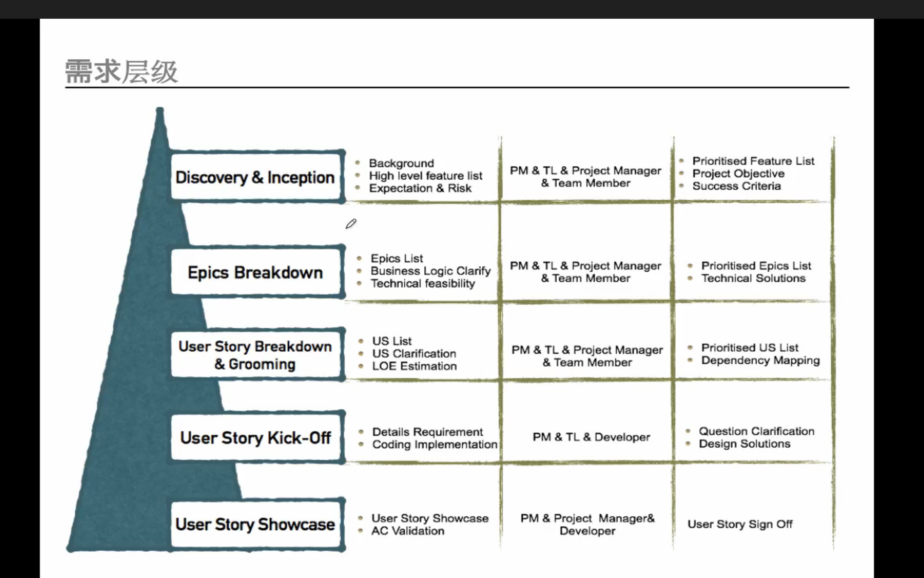The width and height of the screenshot is (924, 578).
Task: Click the 'US List' bullet
Action: click(392, 341)
